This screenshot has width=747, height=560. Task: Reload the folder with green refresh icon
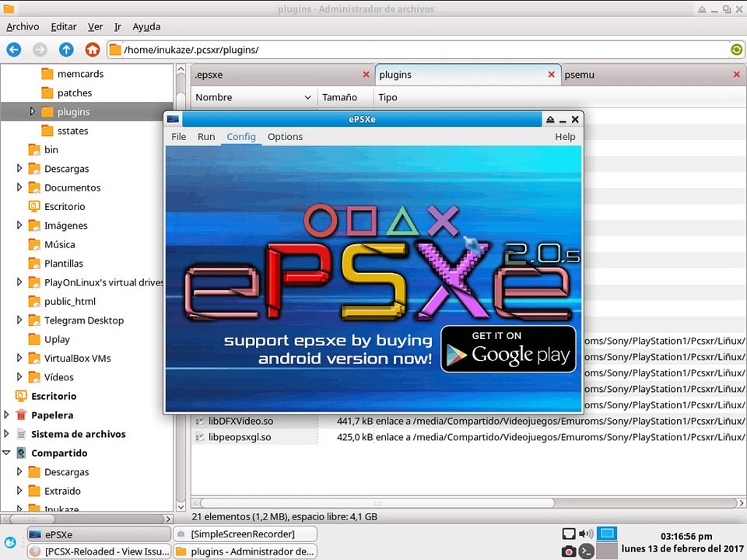(x=736, y=50)
